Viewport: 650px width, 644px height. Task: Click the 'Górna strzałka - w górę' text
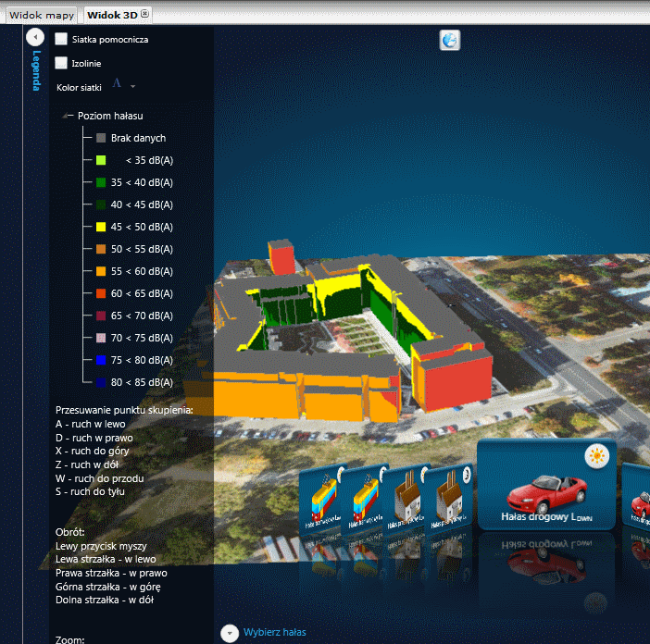coord(107,587)
